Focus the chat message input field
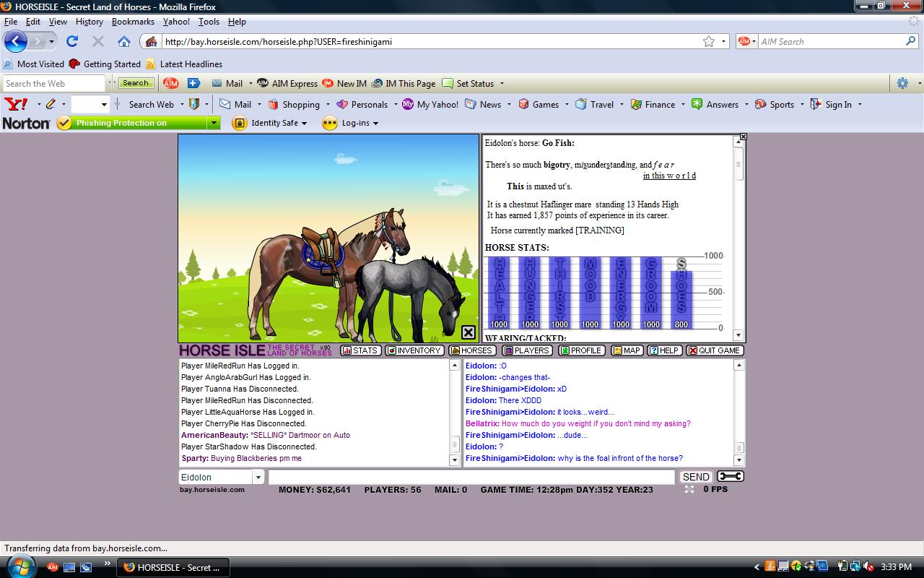 pyautogui.click(x=471, y=477)
